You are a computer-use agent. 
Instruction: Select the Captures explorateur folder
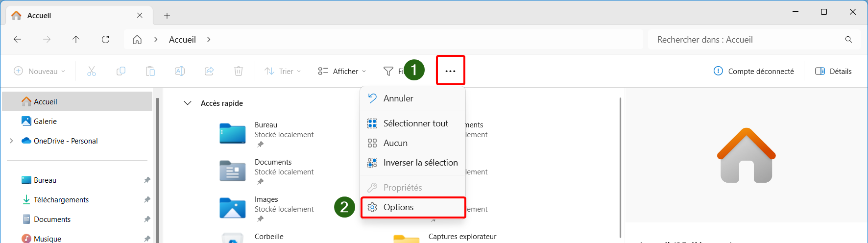tap(445, 237)
